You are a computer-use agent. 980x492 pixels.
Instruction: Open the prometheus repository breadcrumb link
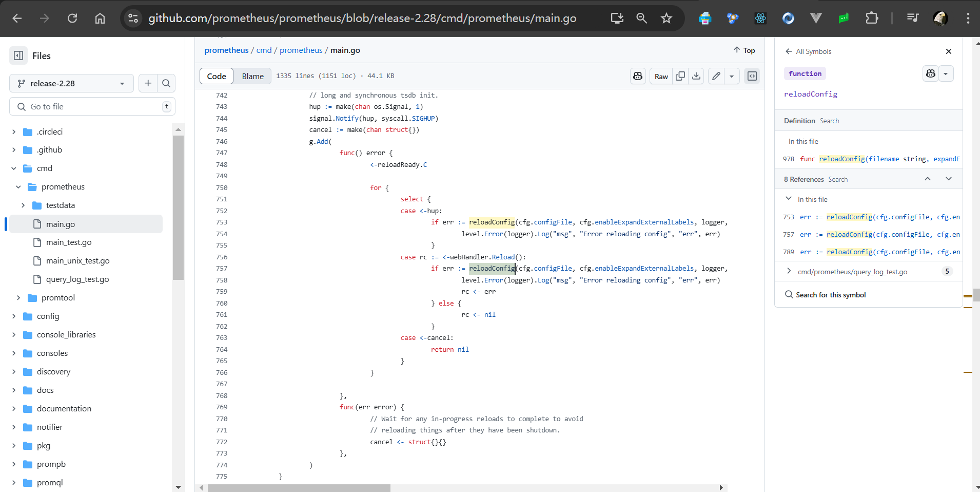pos(226,50)
